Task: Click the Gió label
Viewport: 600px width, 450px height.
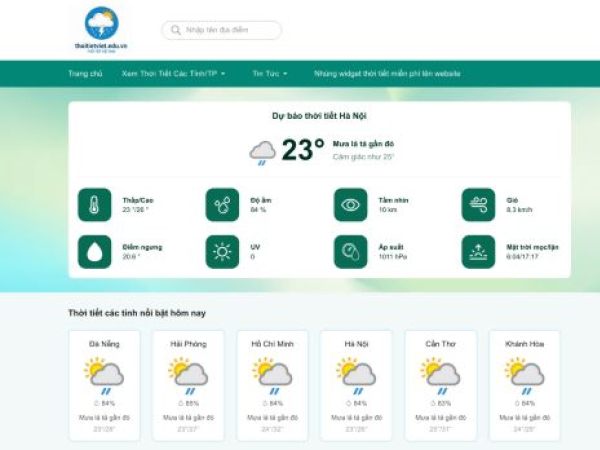Action: point(512,200)
